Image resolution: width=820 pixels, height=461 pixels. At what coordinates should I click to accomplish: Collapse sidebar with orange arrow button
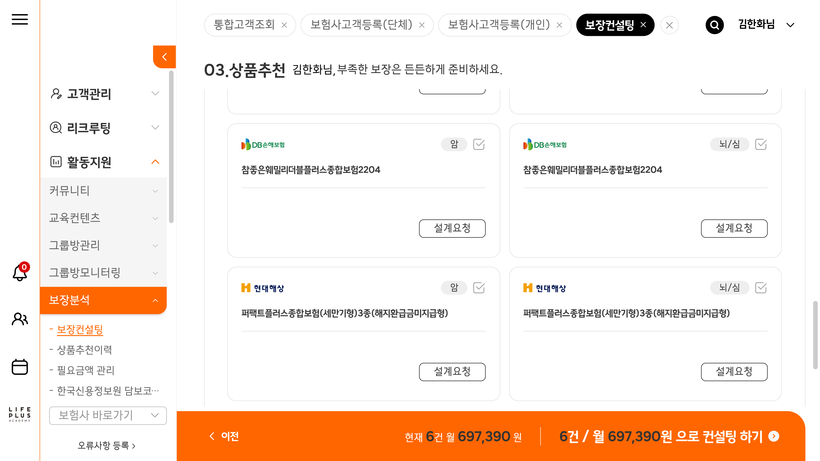click(164, 57)
